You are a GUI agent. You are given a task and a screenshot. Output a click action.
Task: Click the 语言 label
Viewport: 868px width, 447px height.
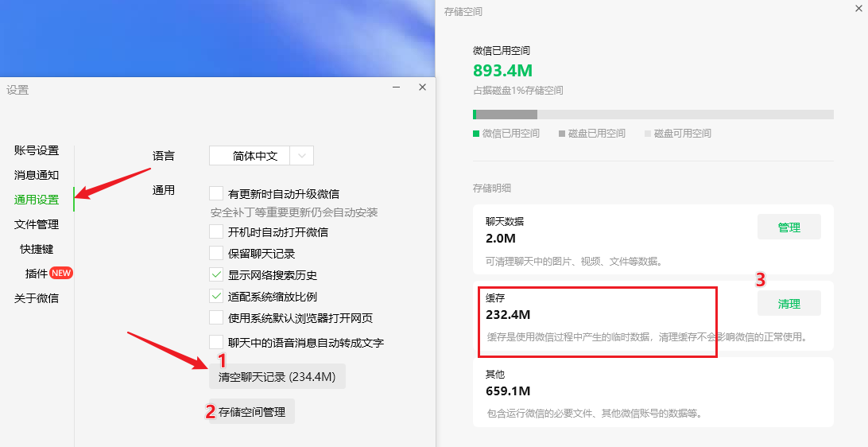point(163,156)
